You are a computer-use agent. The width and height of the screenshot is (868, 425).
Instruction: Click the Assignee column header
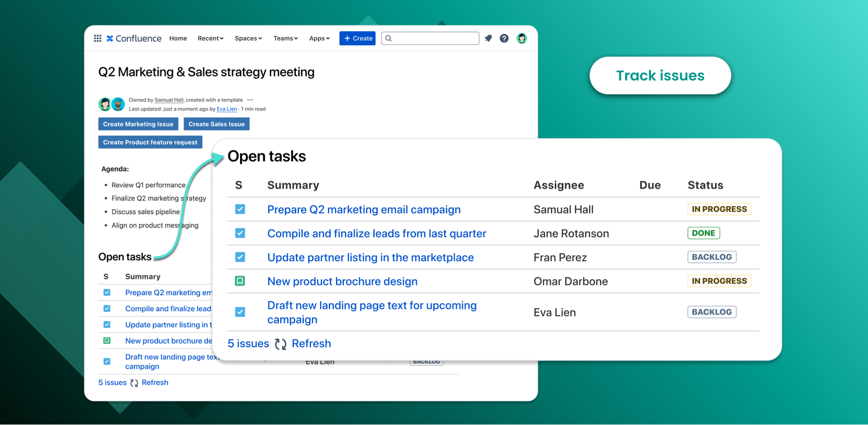(x=559, y=185)
